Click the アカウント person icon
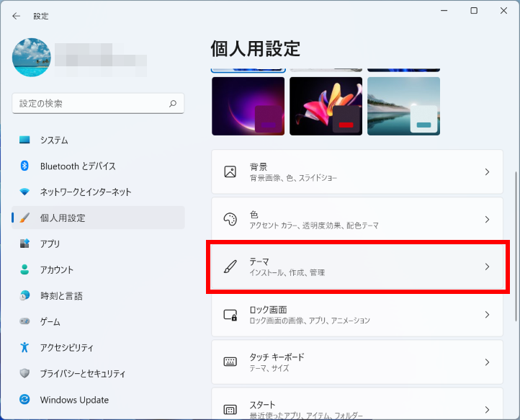Viewport: 520px width, 420px height. [x=24, y=269]
